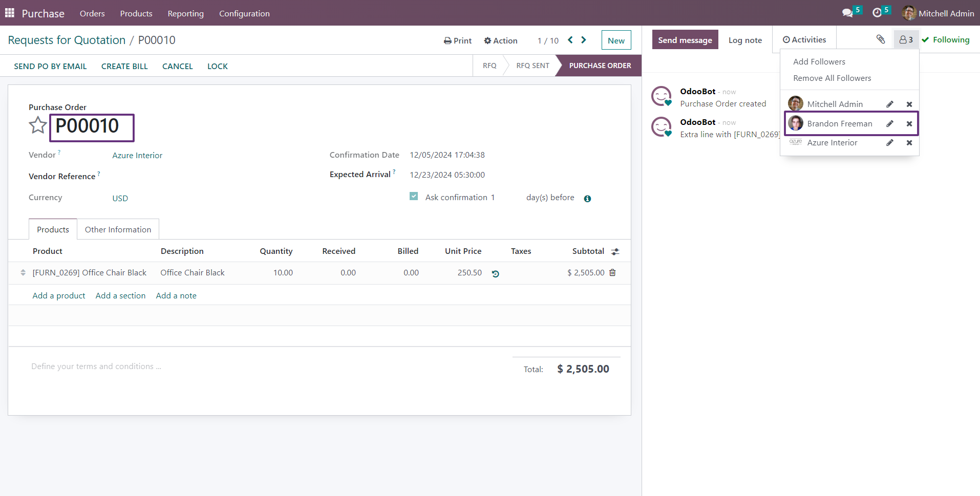Click Add a product link
Image resolution: width=980 pixels, height=496 pixels.
[x=59, y=296]
